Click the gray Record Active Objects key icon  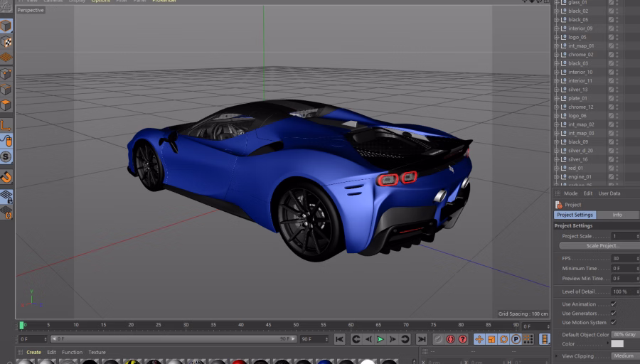point(438,339)
